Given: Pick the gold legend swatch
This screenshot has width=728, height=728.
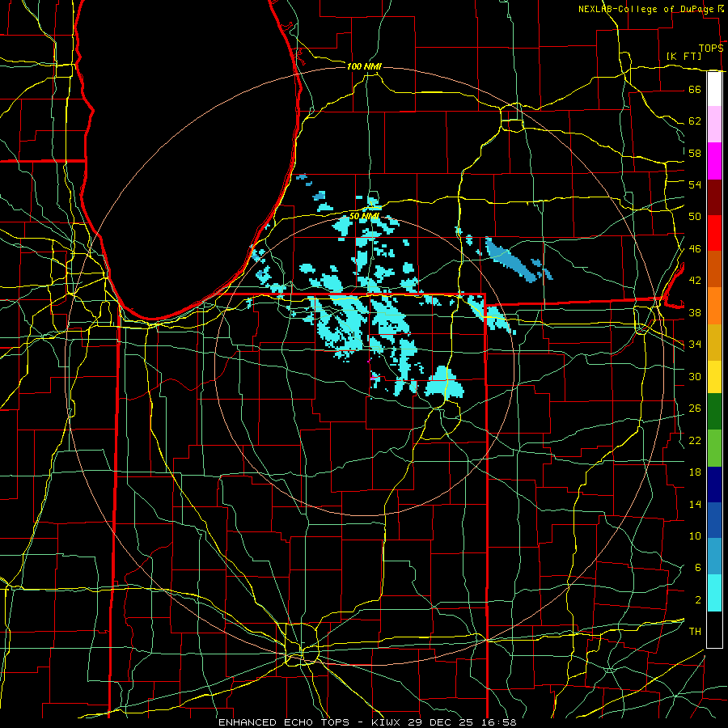Looking at the screenshot, I should click(714, 343).
